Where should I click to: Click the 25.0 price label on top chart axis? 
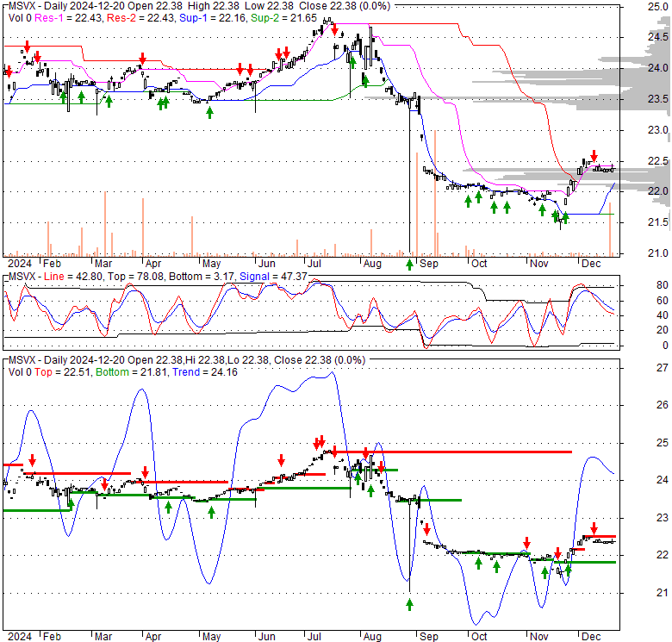[x=658, y=6]
